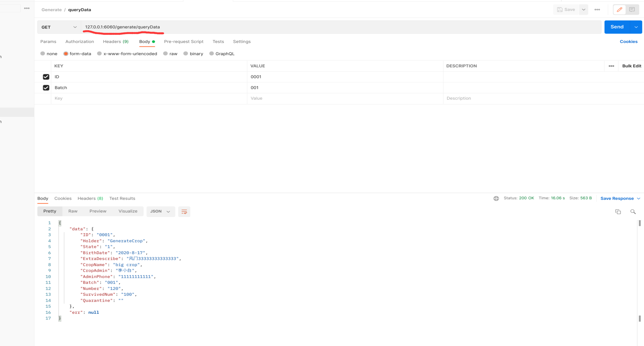Click the copy icon in response panel
The image size is (644, 346).
[618, 211]
